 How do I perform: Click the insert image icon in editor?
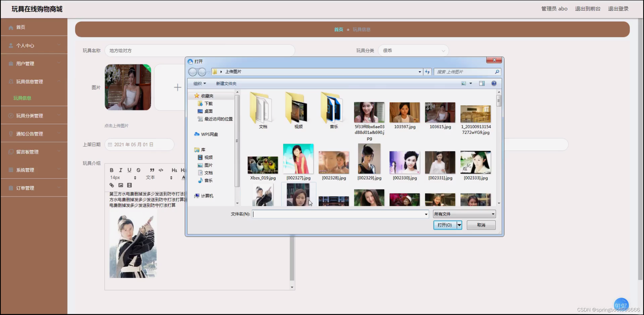[x=121, y=185]
